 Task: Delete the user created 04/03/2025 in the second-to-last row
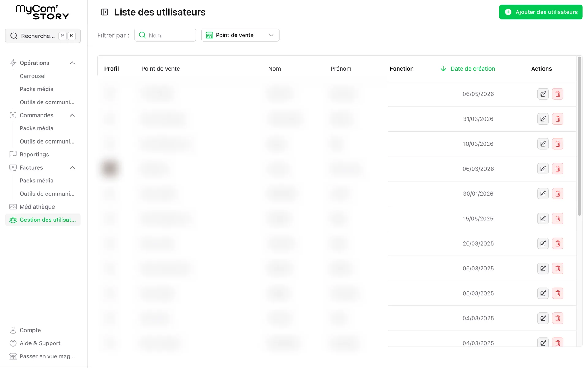coord(558,318)
